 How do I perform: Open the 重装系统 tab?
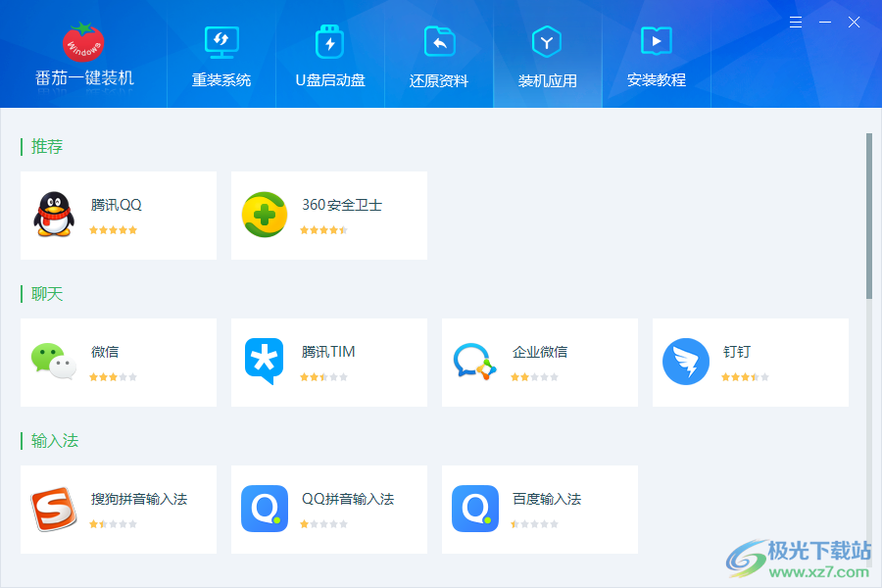tap(221, 55)
